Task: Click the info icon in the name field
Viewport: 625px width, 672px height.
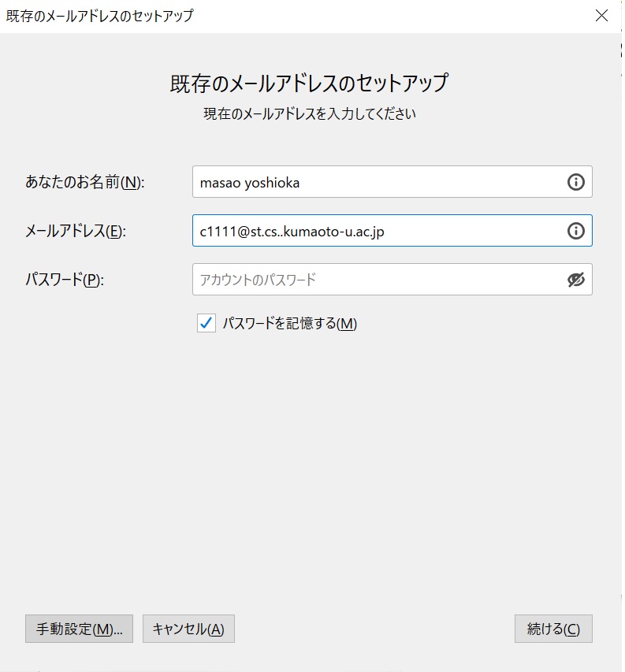Action: click(x=575, y=182)
